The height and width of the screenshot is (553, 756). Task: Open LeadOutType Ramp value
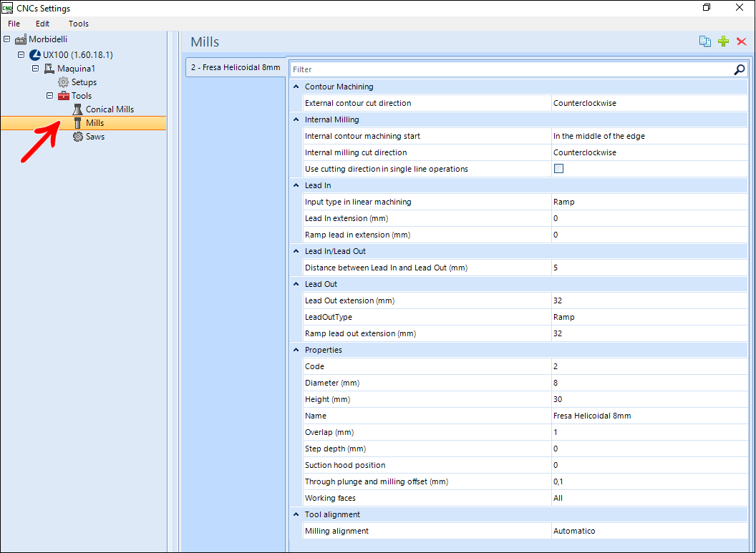649,317
